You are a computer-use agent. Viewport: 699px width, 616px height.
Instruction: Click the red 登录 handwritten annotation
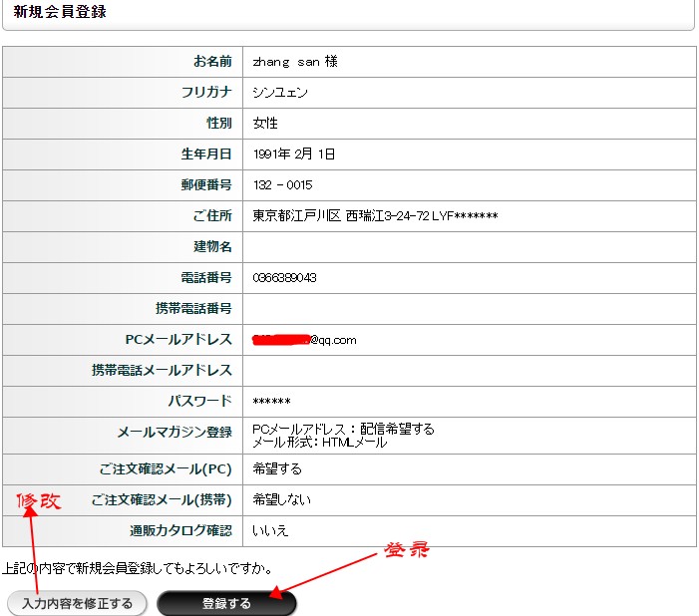pos(407,550)
